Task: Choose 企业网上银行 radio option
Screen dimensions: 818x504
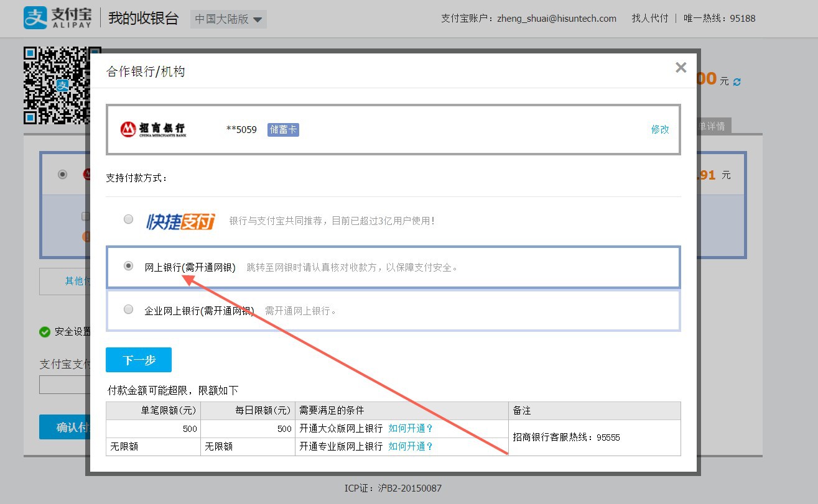Action: pos(128,309)
